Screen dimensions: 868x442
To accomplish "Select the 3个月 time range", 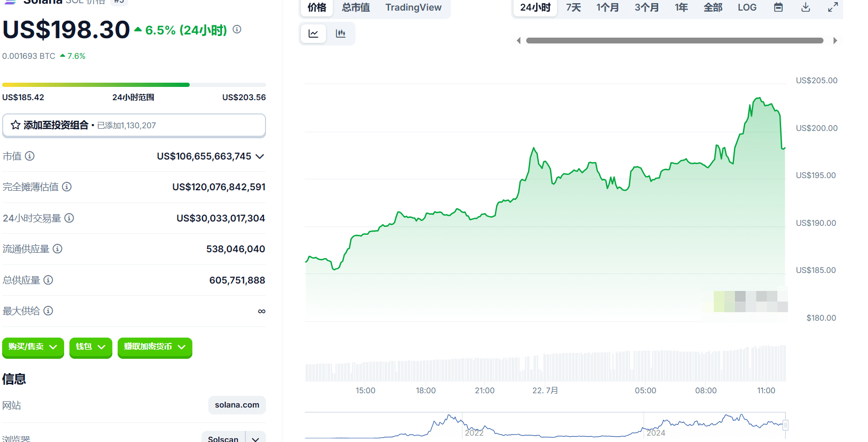I will (x=646, y=7).
